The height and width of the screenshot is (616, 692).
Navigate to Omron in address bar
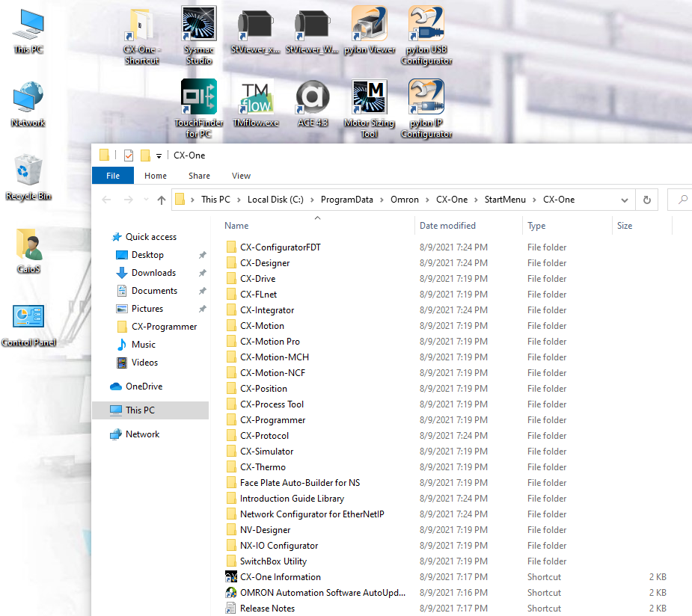tap(404, 200)
